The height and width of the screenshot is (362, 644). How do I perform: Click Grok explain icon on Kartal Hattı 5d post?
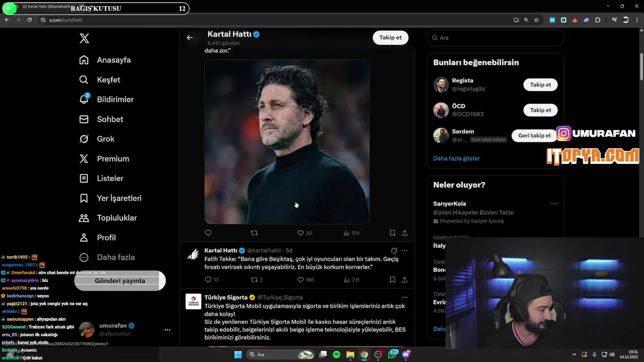pos(394,250)
